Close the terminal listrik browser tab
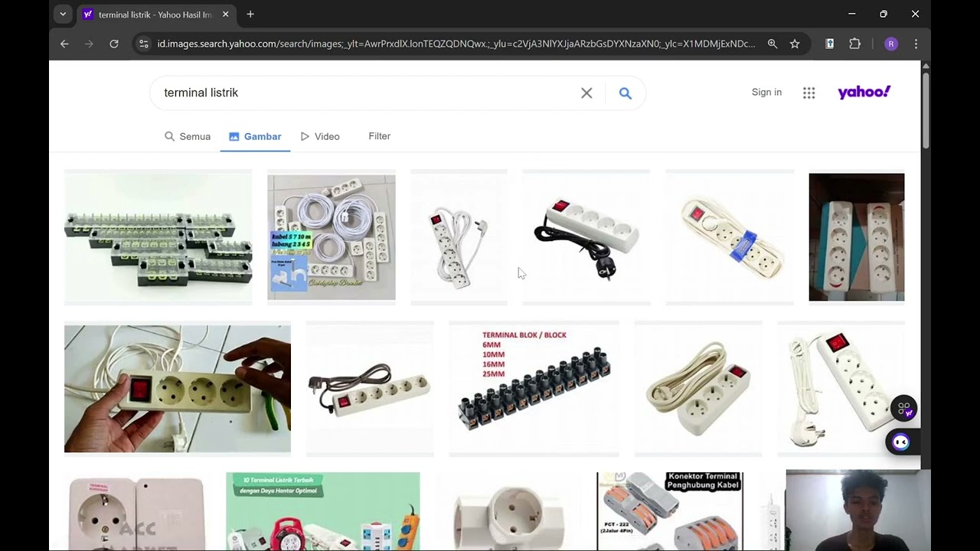The height and width of the screenshot is (551, 980). 225,14
